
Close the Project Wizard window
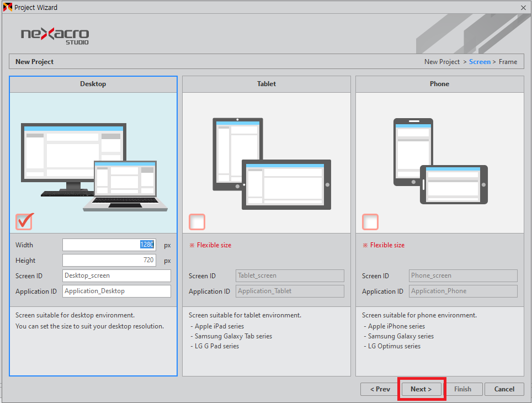point(523,7)
